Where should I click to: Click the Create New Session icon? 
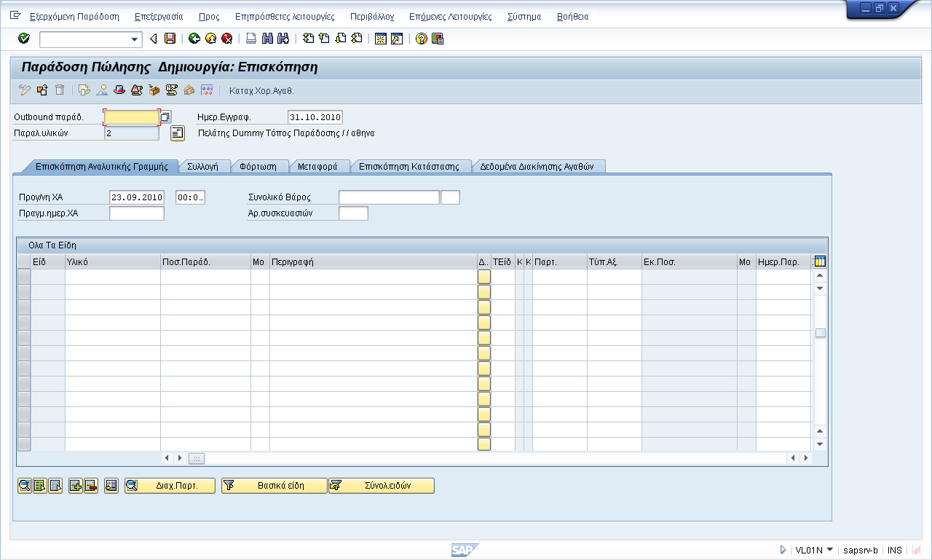coord(380,39)
